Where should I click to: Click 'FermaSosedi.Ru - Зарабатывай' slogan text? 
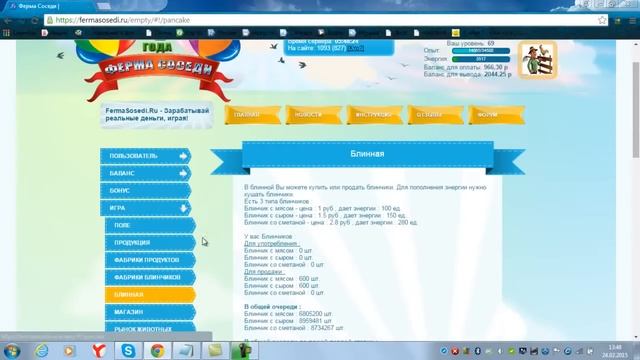point(157,114)
